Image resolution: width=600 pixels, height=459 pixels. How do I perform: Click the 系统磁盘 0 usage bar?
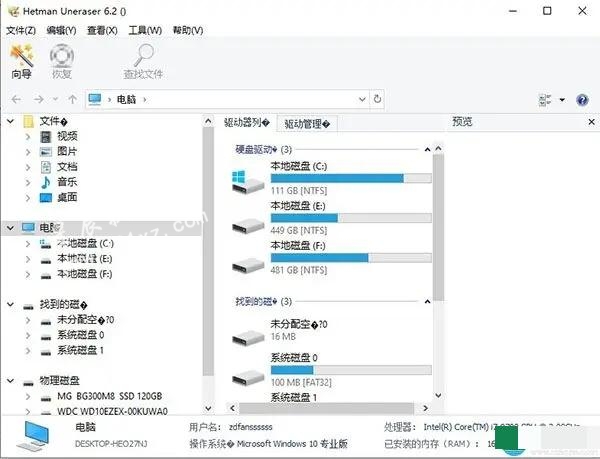coord(351,370)
